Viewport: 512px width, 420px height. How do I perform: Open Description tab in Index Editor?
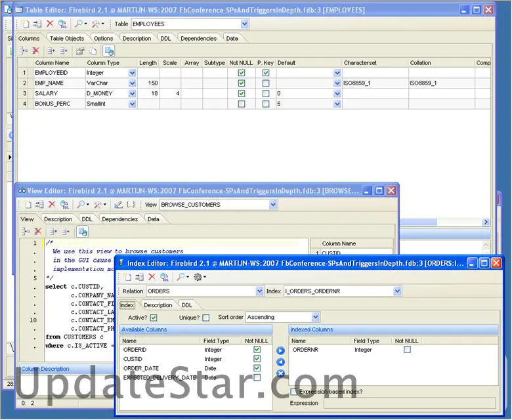click(158, 305)
